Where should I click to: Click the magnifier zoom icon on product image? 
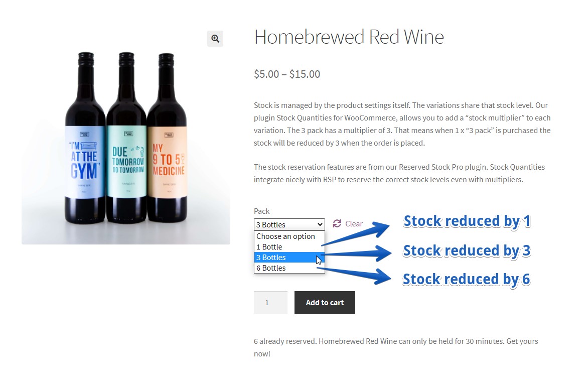pyautogui.click(x=215, y=39)
